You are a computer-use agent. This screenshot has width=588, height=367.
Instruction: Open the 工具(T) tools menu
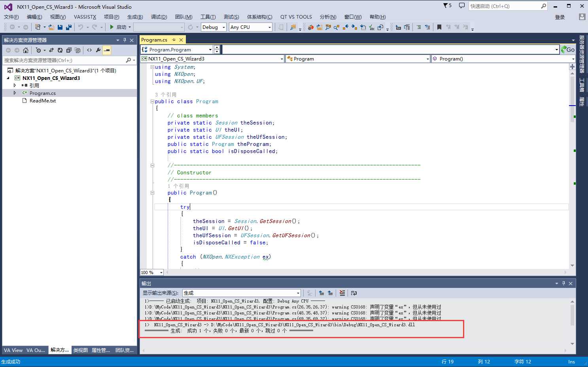pos(208,17)
